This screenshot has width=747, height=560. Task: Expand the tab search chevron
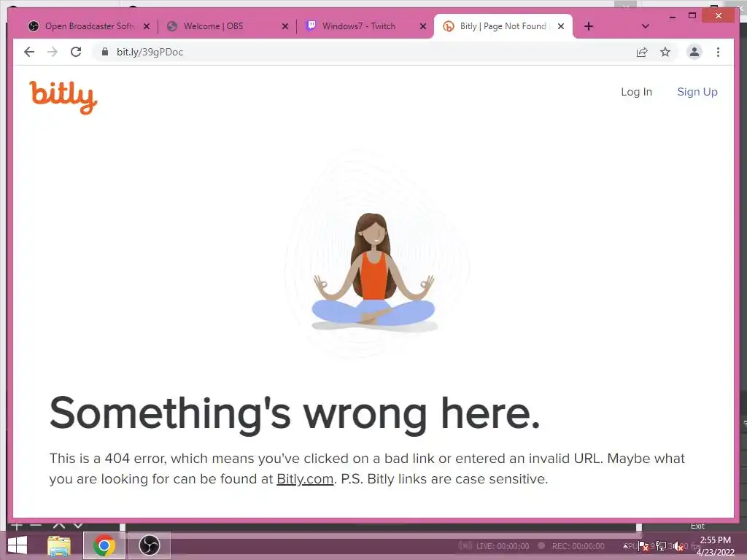646,26
